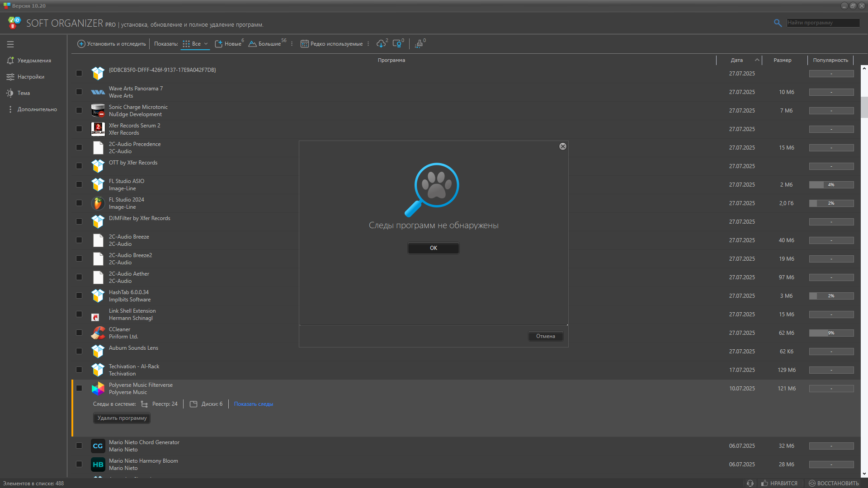Click the scrollbar up arrow
Image resolution: width=868 pixels, height=488 pixels.
864,69
